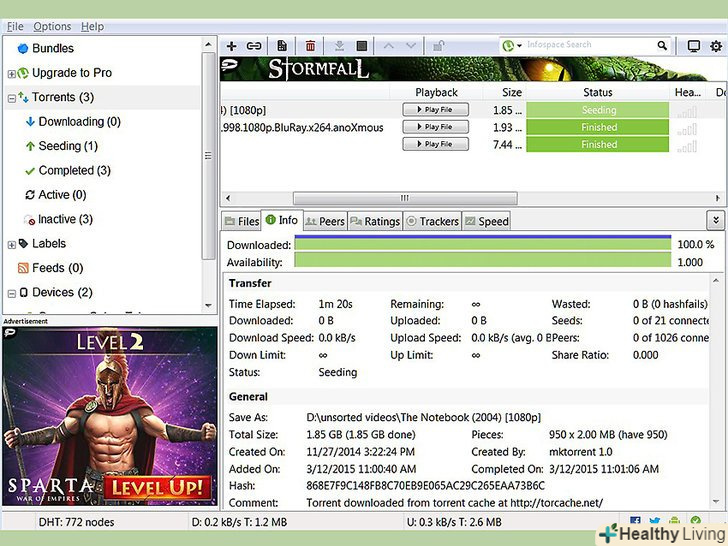Image resolution: width=728 pixels, height=546 pixels.
Task: Collapse the detail pane with the chevron button
Action: 715,220
